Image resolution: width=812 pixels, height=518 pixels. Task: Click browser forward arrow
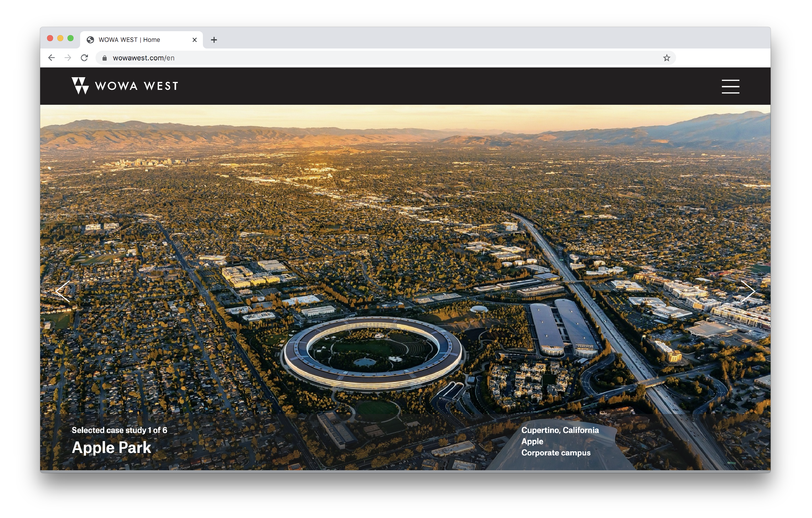(68, 58)
